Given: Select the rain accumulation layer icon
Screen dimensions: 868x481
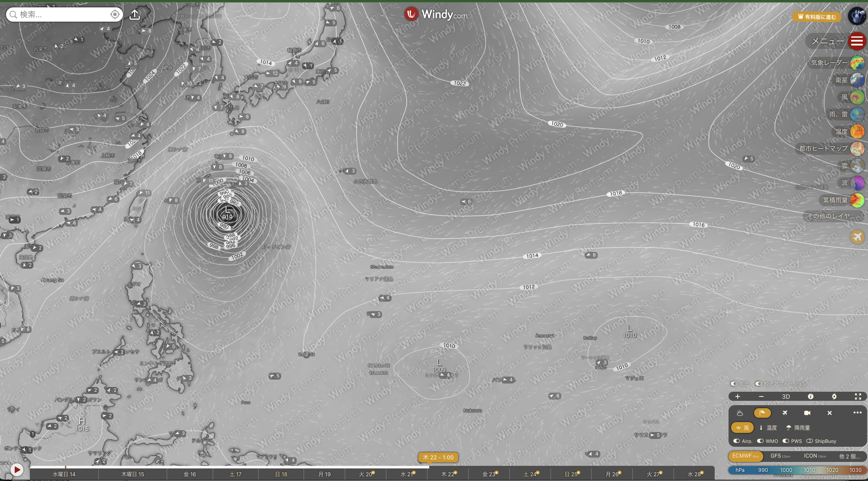Looking at the screenshot, I should coord(857,200).
